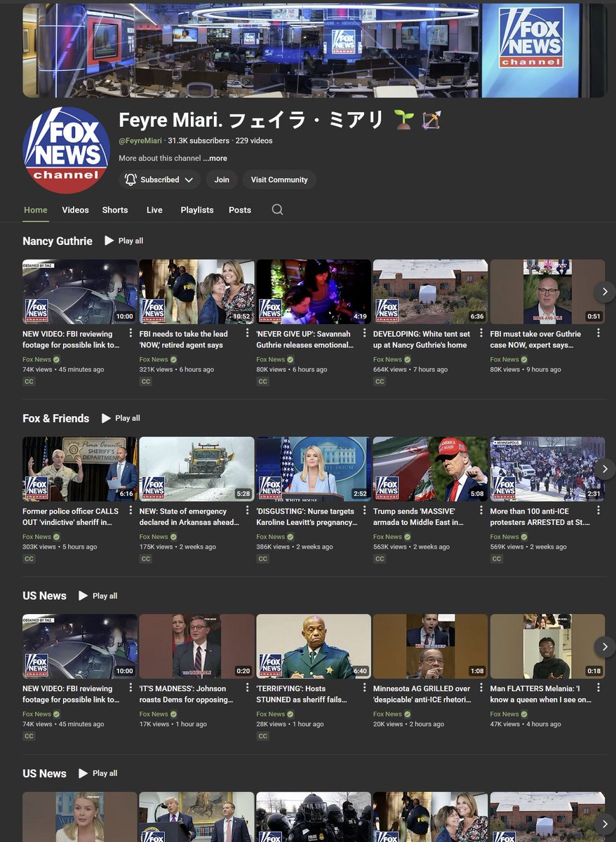This screenshot has height=842, width=616.
Task: Open 'More than 100 anti-ICE protesters ARRESTED' title
Action: click(x=540, y=517)
